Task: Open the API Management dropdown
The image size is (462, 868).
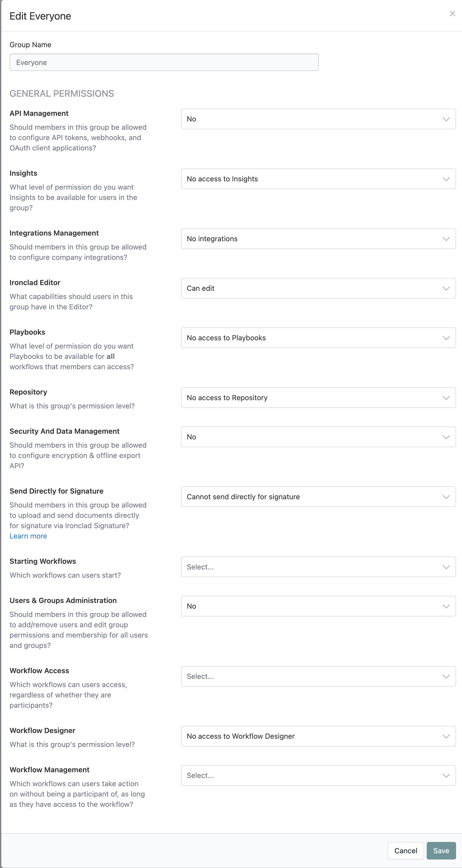Action: (318, 119)
